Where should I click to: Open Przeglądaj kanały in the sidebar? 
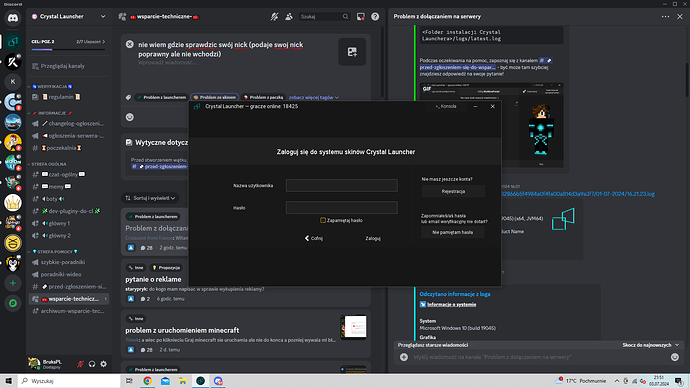pyautogui.click(x=69, y=66)
